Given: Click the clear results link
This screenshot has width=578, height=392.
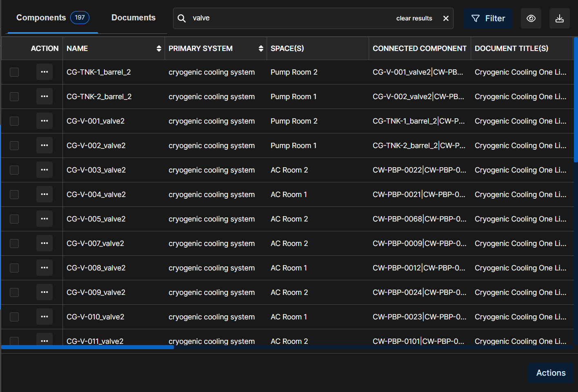Looking at the screenshot, I should coord(414,18).
